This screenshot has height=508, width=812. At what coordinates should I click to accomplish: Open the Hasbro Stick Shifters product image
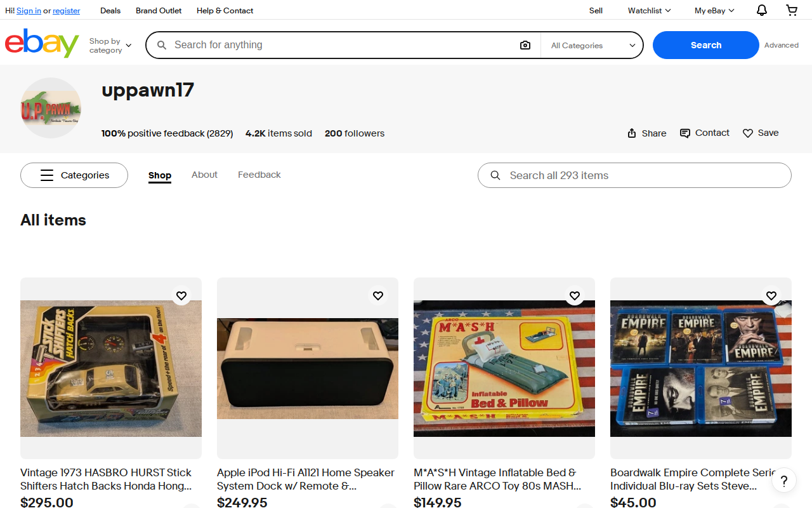point(111,368)
